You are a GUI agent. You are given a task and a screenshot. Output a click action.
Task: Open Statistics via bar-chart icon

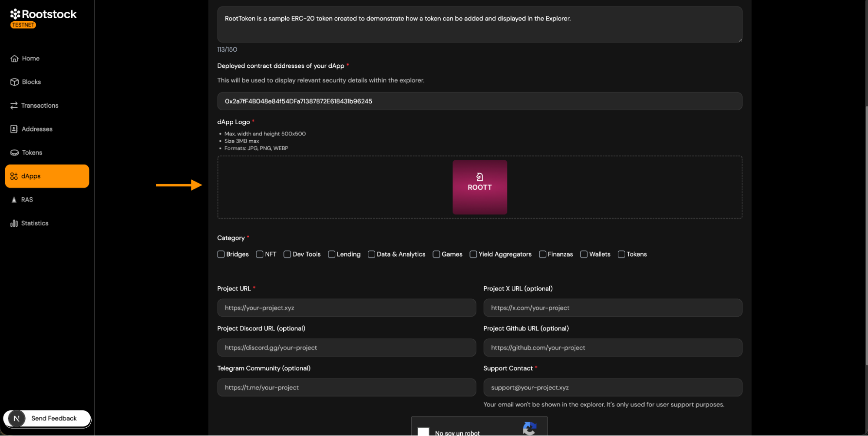click(x=14, y=223)
